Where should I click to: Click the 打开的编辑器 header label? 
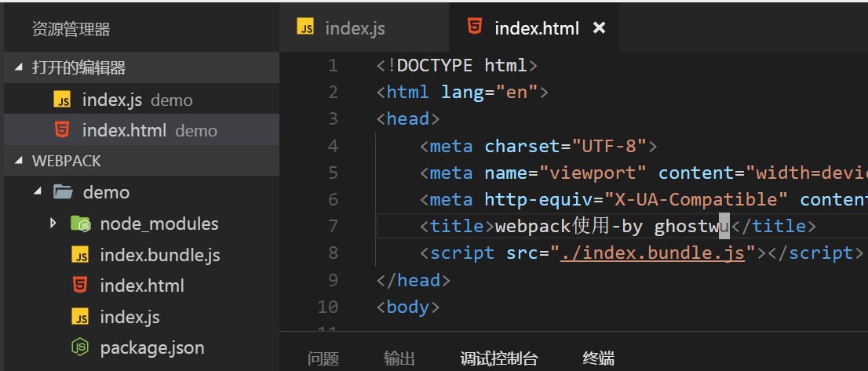(x=79, y=68)
